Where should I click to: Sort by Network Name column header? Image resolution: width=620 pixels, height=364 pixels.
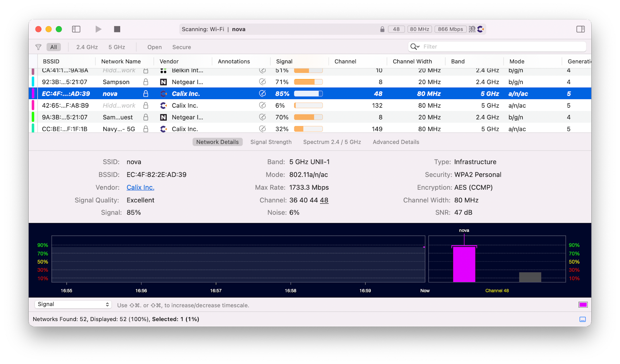tap(121, 62)
